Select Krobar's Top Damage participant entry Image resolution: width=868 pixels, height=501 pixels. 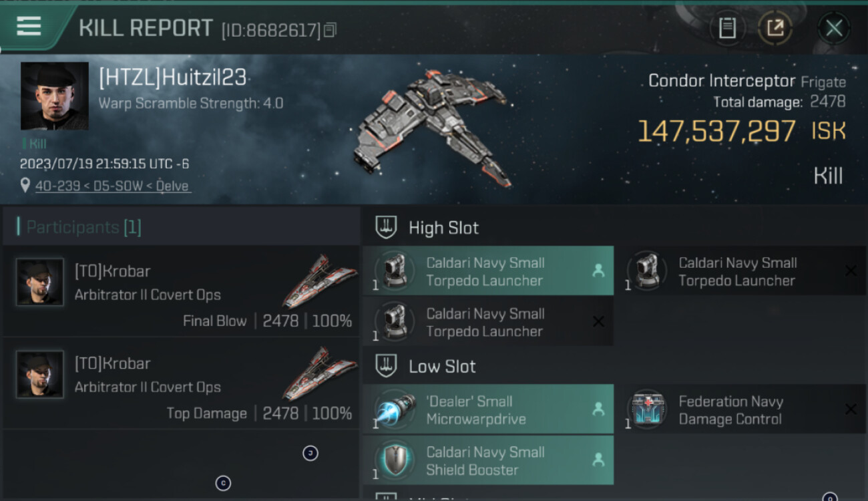click(x=180, y=383)
